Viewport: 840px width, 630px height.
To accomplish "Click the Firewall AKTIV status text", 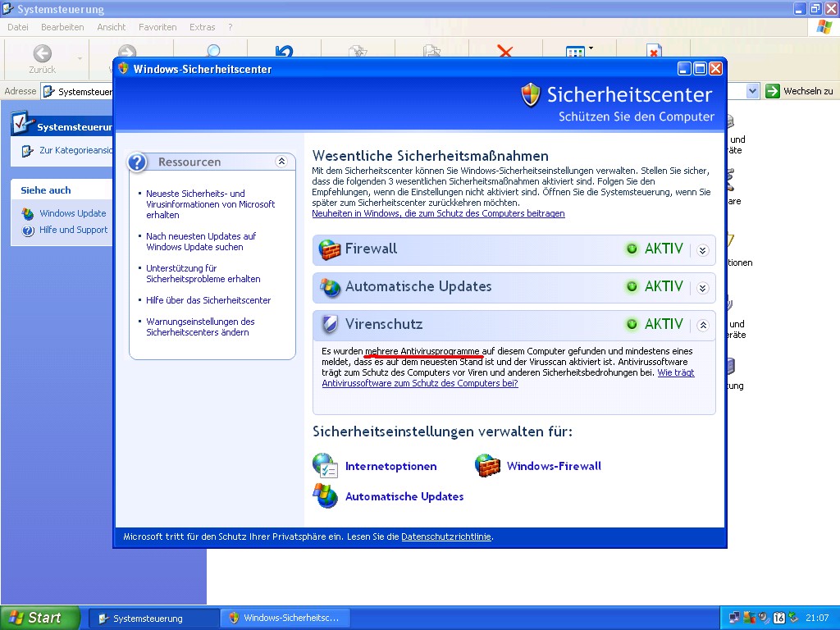I will [664, 249].
